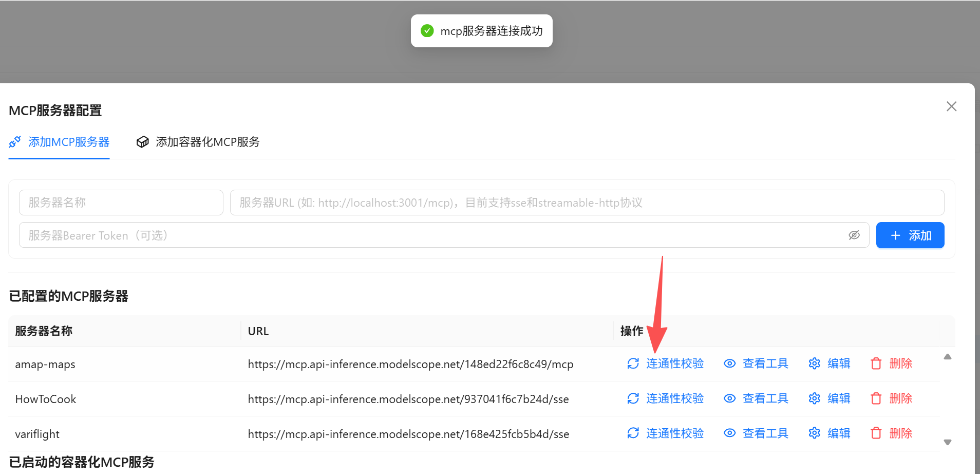Select the 添加MCP服务器 tab
The width and height of the screenshot is (980, 474).
coord(68,142)
